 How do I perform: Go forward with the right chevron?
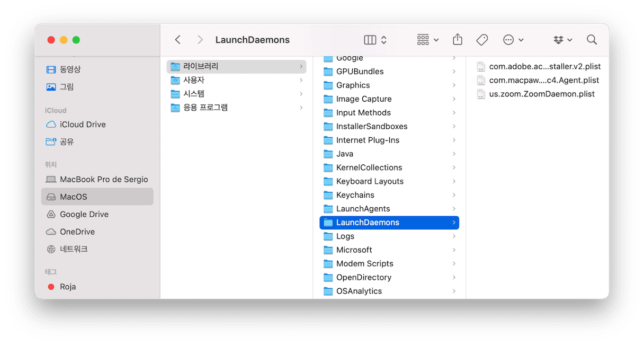coord(200,40)
